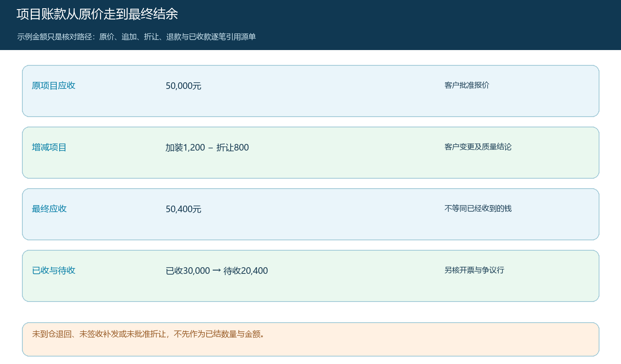Select the 50,400元 amount
This screenshot has height=364, width=621.
(x=183, y=209)
